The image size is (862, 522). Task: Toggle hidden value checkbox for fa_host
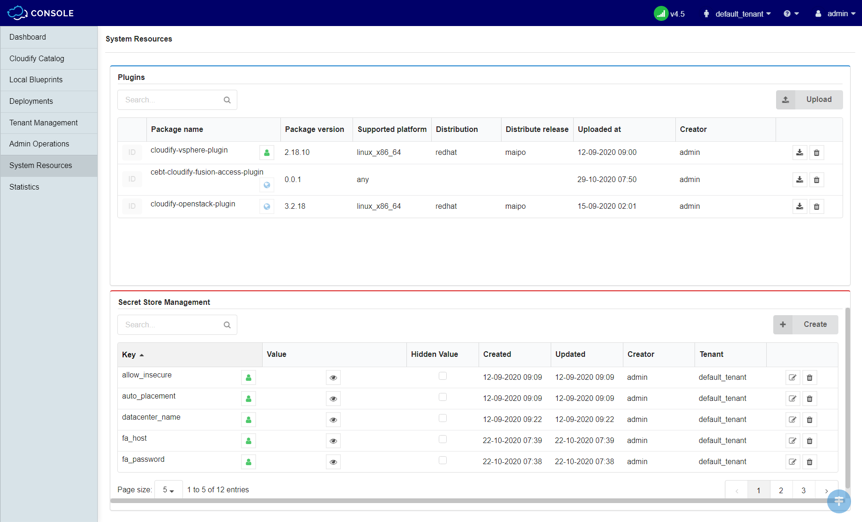click(442, 440)
